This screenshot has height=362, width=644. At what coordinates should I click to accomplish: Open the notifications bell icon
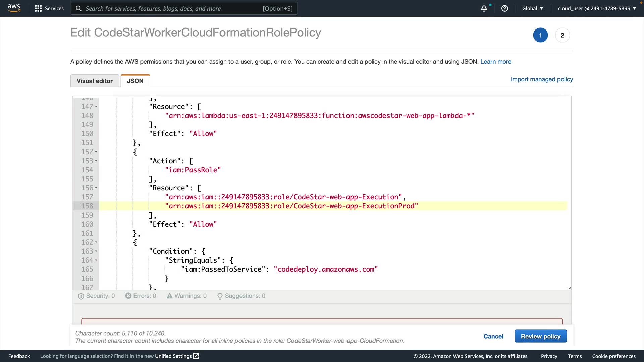pyautogui.click(x=484, y=8)
